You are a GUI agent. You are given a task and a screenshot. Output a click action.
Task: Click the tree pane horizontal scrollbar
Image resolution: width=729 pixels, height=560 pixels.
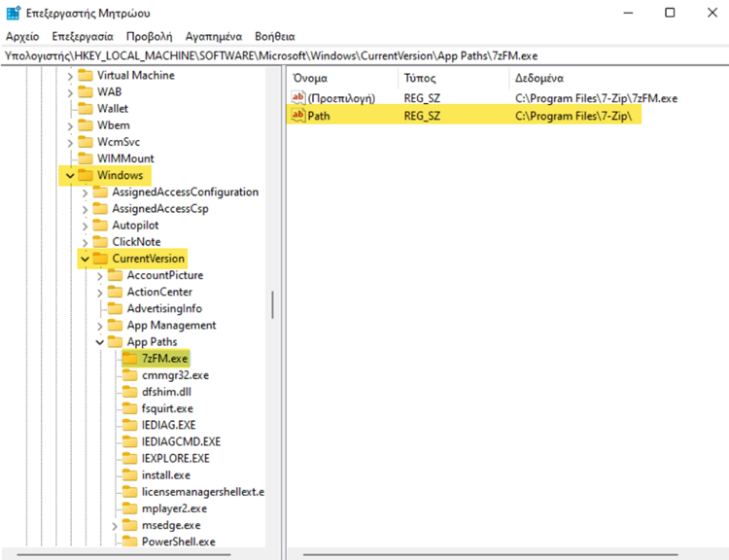point(124,554)
